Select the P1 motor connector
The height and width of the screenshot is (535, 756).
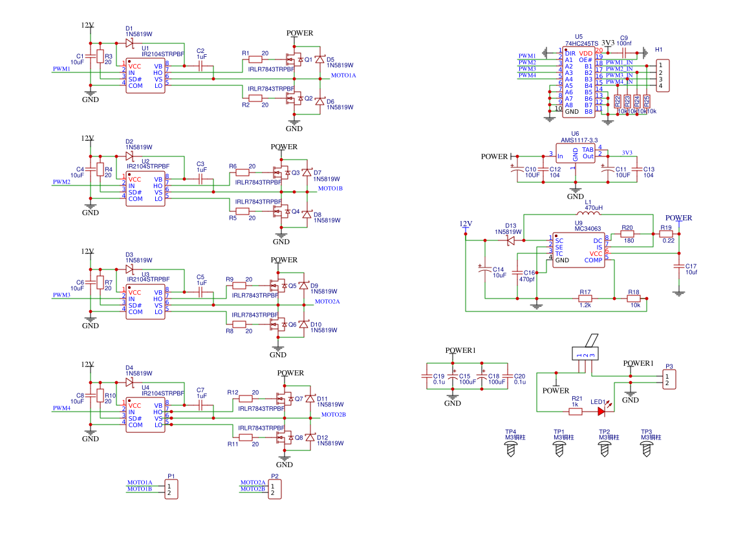[x=171, y=489]
